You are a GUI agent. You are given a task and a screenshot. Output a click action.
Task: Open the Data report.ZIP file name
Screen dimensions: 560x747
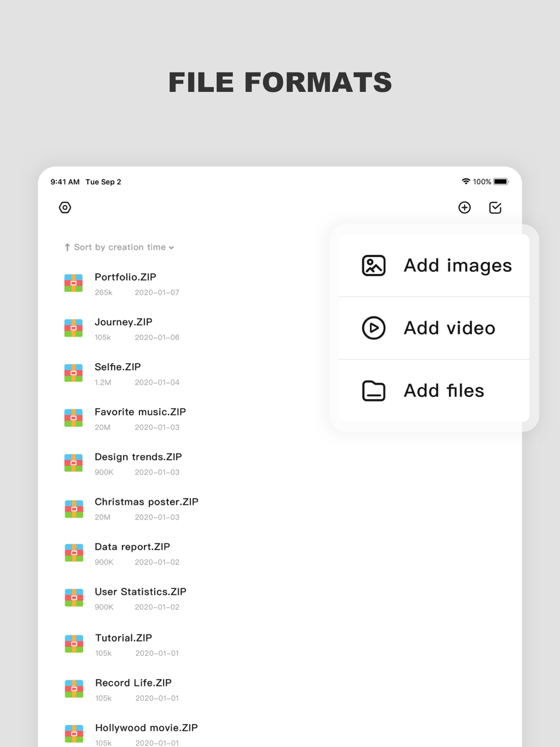[132, 547]
